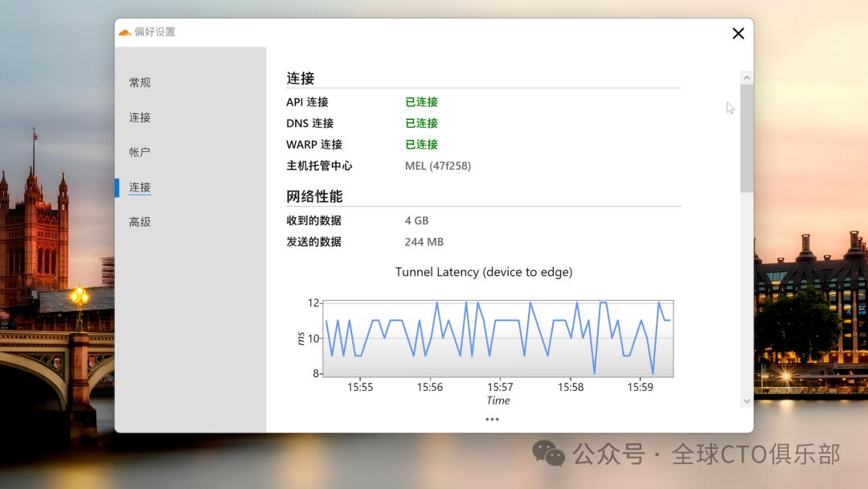Switch to the 帐户 tab
The image size is (868, 489).
140,152
